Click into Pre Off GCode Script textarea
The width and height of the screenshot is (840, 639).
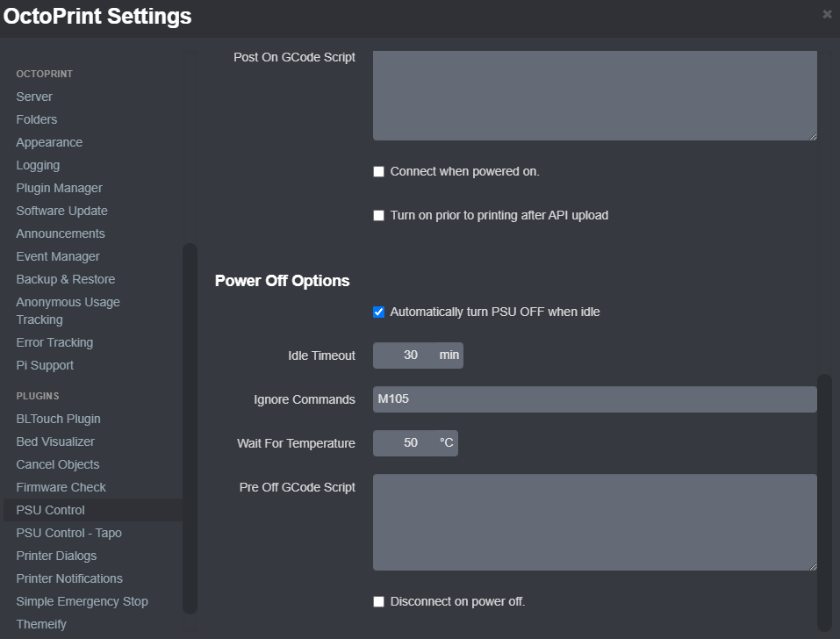click(x=594, y=522)
